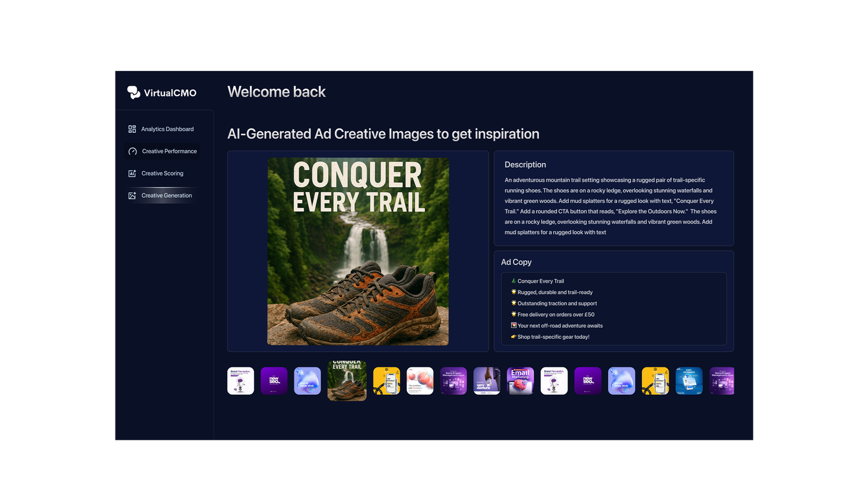The height and width of the screenshot is (488, 868).
Task: Select the 'very demure' thumbnail
Action: [x=487, y=381]
